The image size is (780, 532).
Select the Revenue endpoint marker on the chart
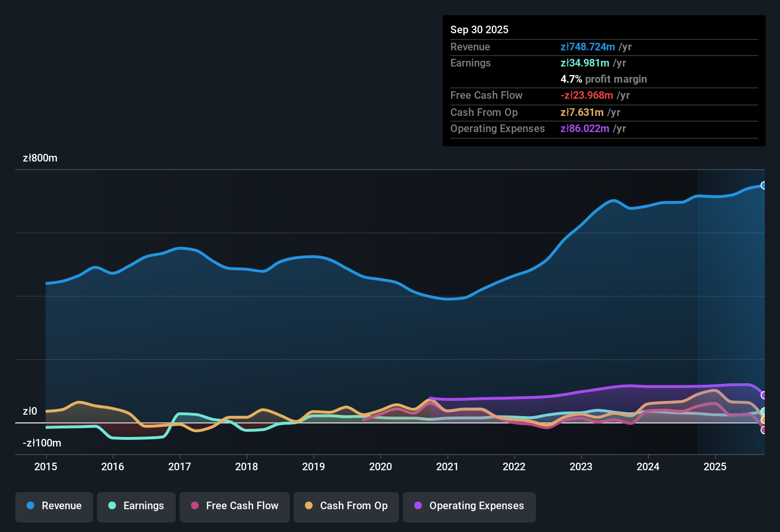pos(764,185)
